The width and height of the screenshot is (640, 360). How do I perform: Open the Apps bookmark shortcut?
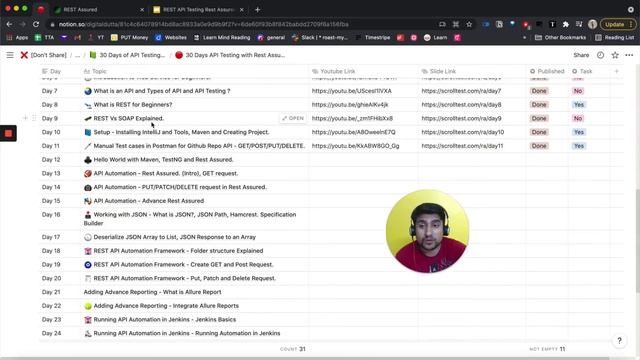point(17,38)
